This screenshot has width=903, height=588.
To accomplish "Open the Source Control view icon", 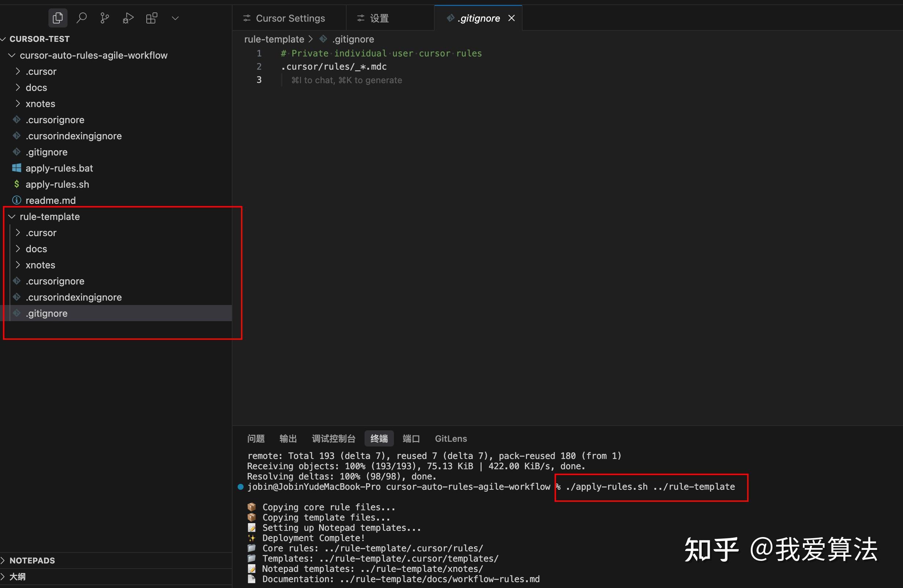I will click(x=104, y=18).
